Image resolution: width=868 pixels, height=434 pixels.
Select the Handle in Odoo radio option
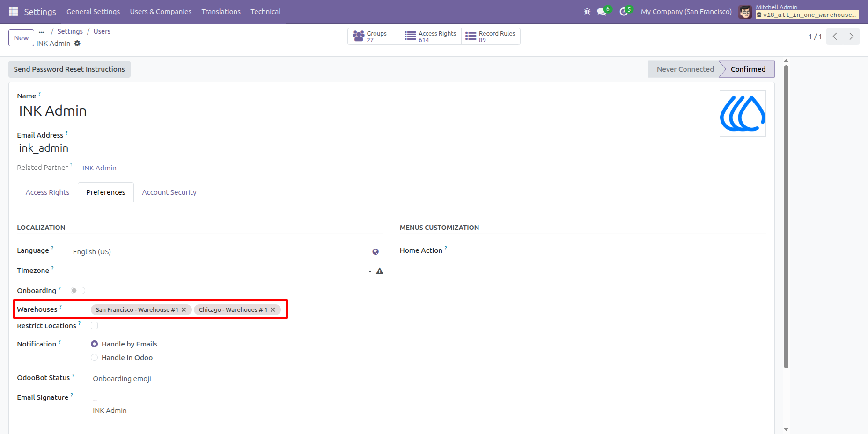[x=95, y=358]
